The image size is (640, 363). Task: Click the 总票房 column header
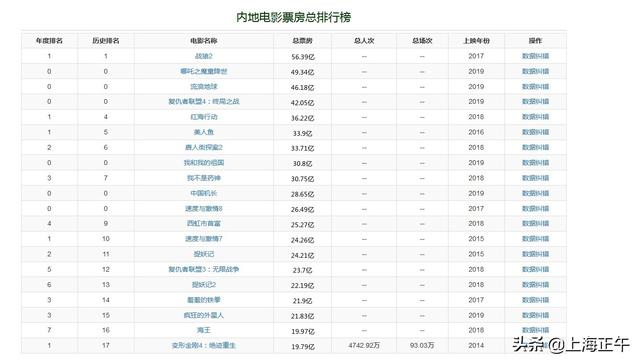302,41
